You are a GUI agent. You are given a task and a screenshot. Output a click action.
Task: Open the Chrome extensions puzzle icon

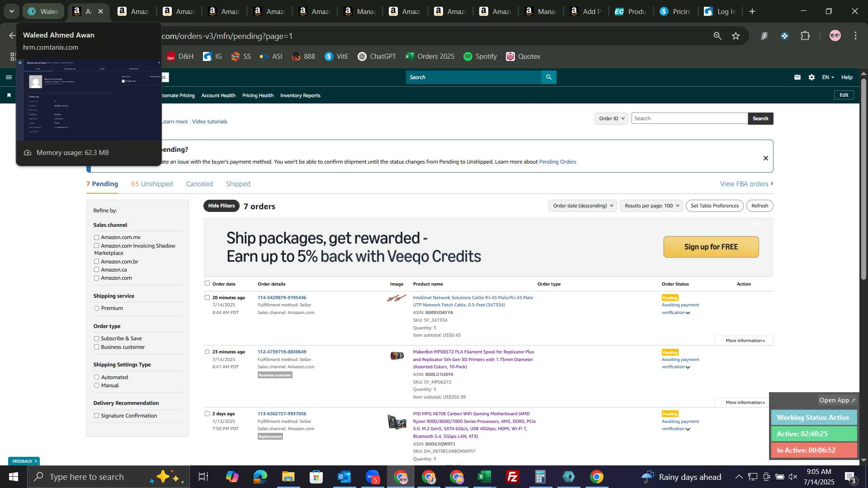pos(805,36)
